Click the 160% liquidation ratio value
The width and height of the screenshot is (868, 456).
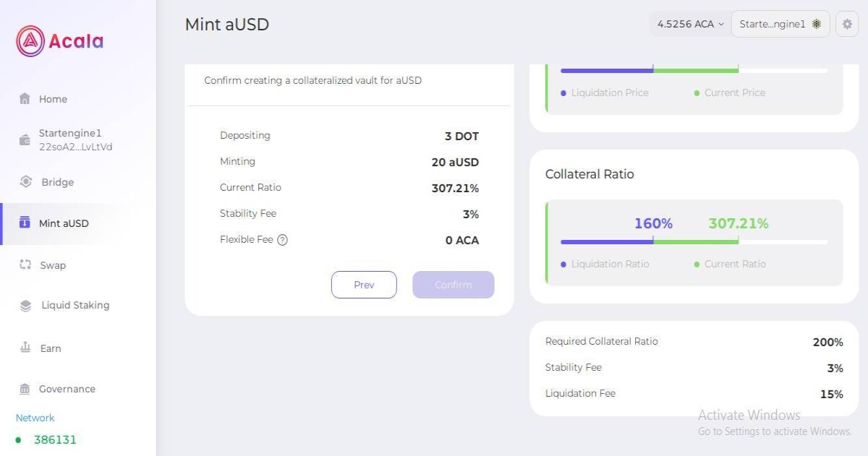[x=653, y=223]
